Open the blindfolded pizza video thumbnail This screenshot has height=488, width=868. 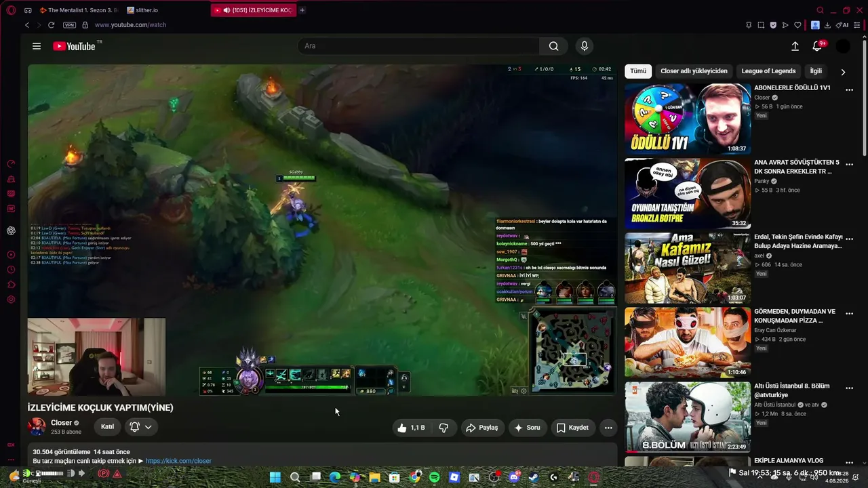[x=688, y=342]
